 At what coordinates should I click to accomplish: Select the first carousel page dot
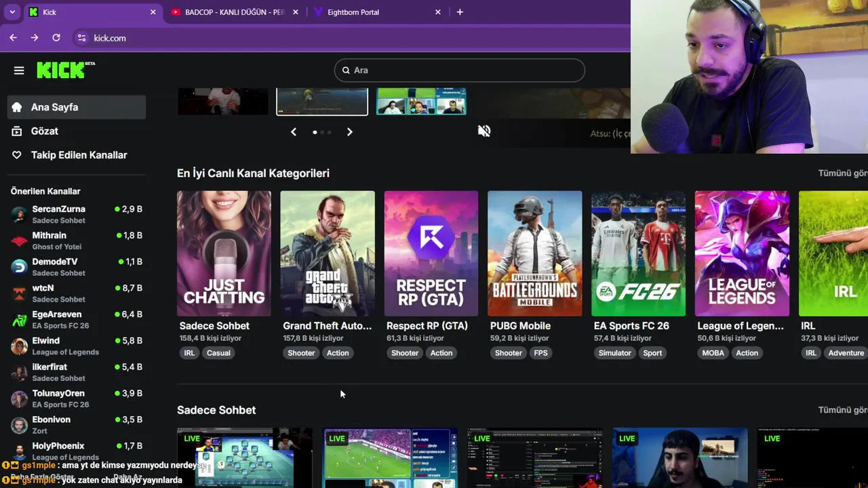point(315,132)
